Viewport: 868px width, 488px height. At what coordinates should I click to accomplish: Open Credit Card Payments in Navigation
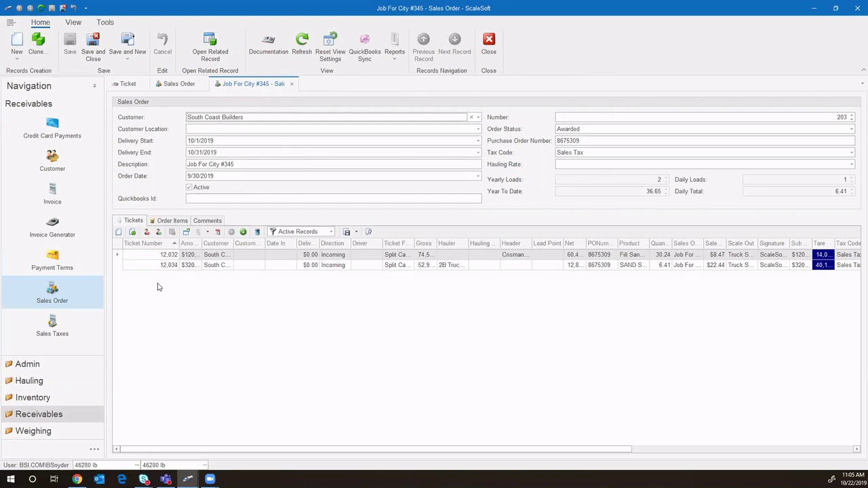coord(52,128)
